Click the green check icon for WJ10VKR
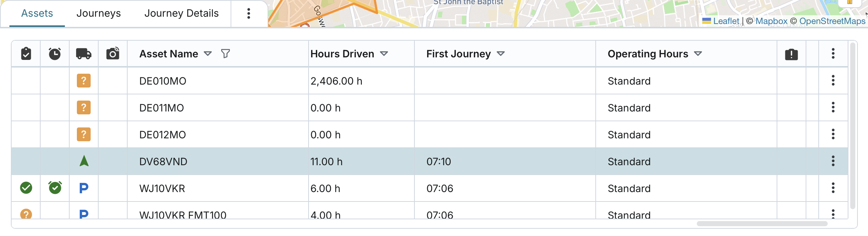Screen dimensions: 868x236 coord(26,188)
